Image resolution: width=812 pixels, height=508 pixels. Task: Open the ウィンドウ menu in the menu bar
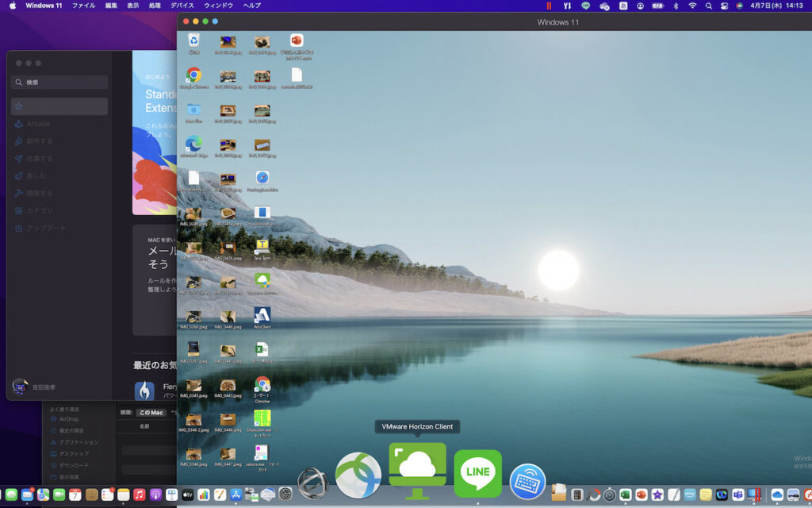tap(218, 6)
